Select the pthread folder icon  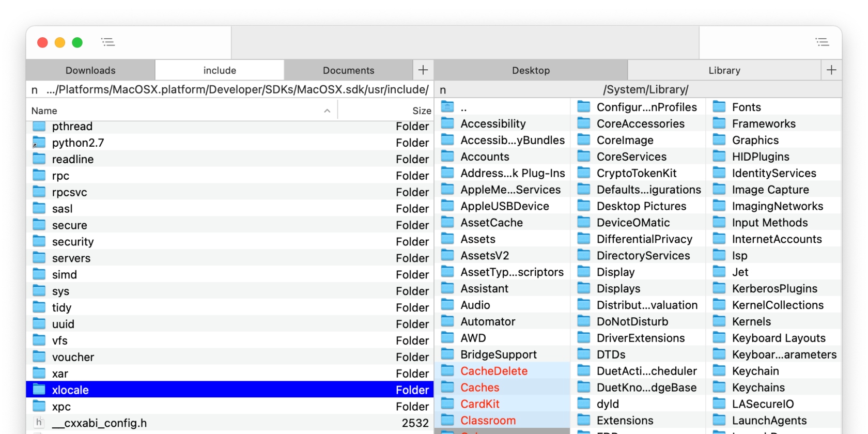point(39,126)
